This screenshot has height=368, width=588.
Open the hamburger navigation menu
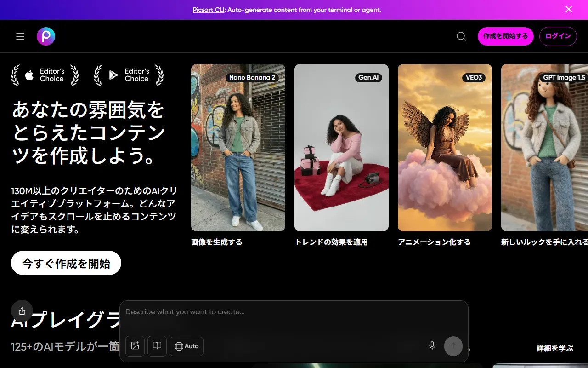click(x=20, y=36)
